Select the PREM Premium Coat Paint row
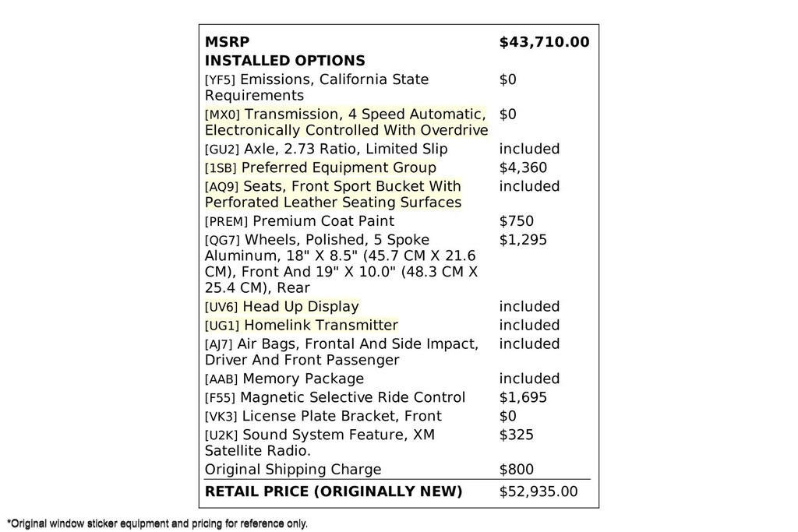The image size is (798, 532). (299, 221)
